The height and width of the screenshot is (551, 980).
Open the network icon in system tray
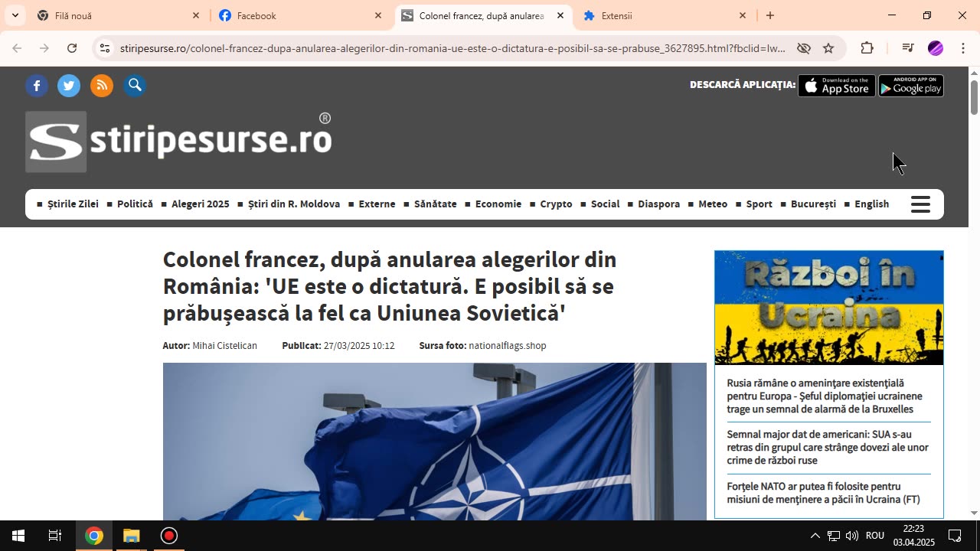834,536
